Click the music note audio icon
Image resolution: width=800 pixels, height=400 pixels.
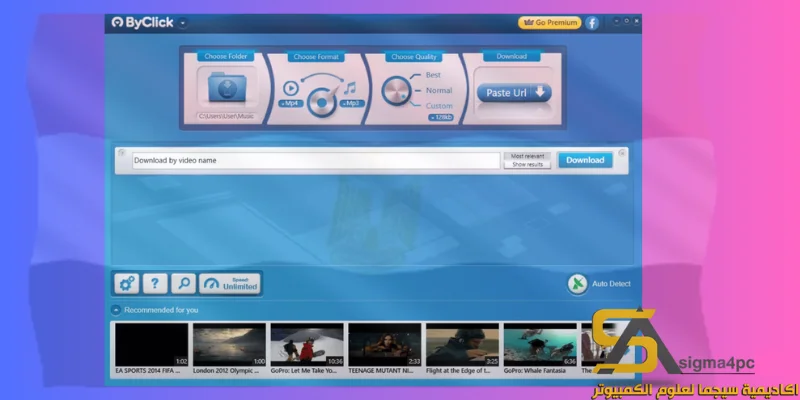point(350,88)
